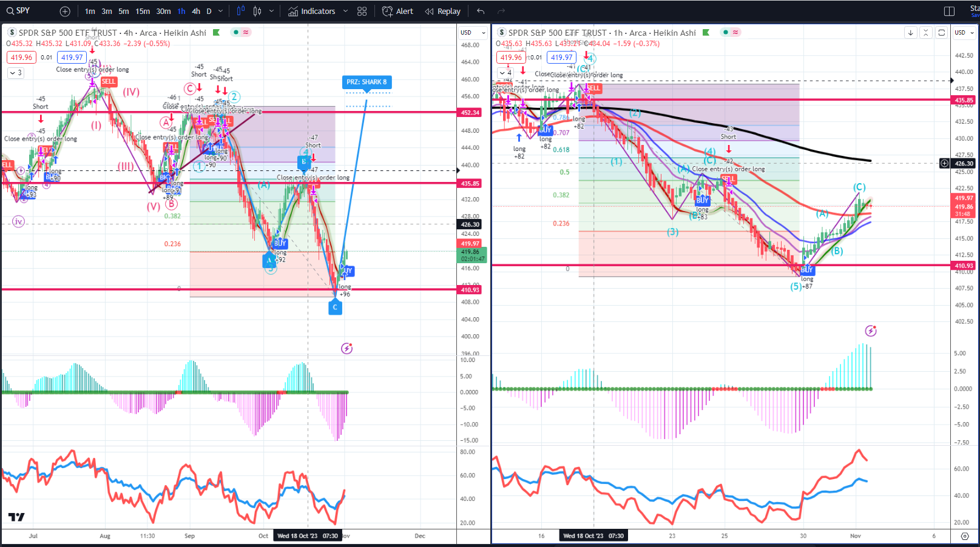980x547 pixels.
Task: Click the 1h chart symbol logo
Action: [x=502, y=33]
